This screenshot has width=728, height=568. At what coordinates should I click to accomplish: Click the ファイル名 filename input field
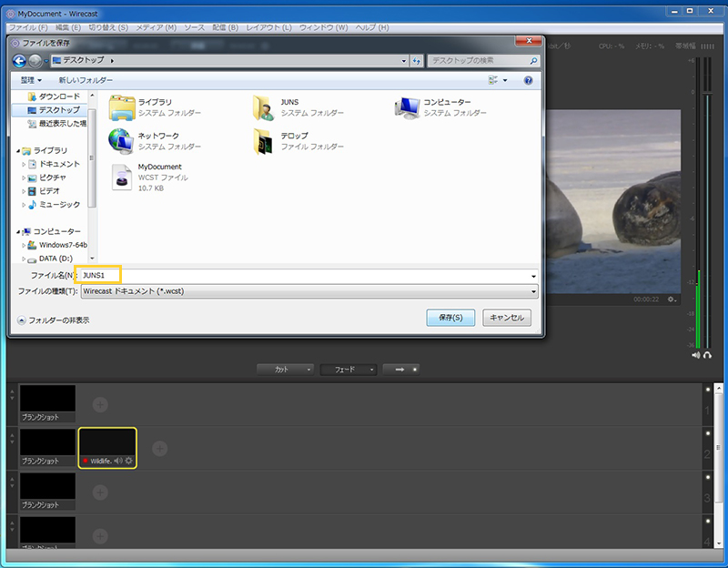coord(309,276)
